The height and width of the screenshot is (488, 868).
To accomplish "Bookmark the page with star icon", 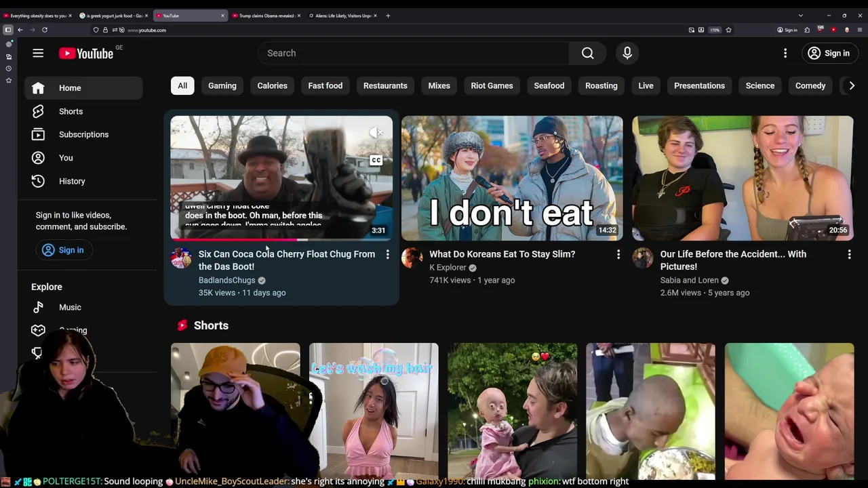I will pos(728,30).
